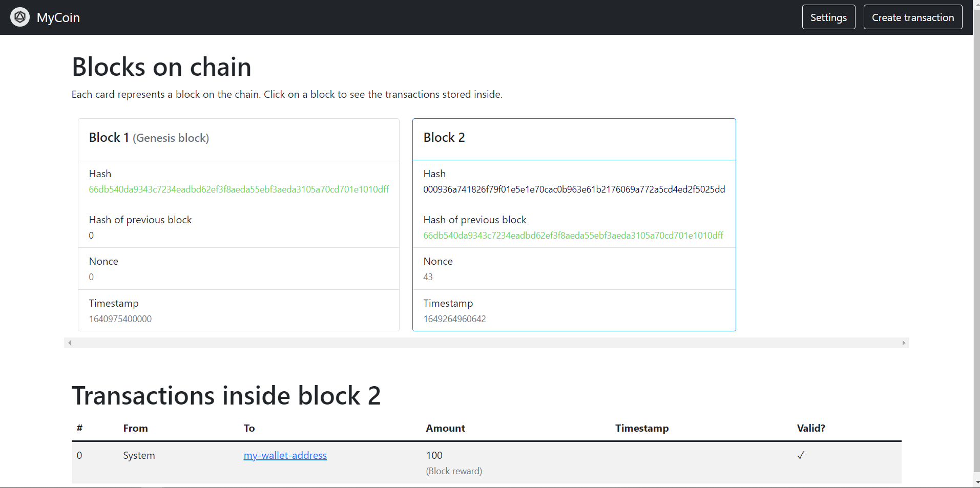Click the blocks horizontal scrollbar track
The height and width of the screenshot is (488, 980).
click(x=487, y=343)
